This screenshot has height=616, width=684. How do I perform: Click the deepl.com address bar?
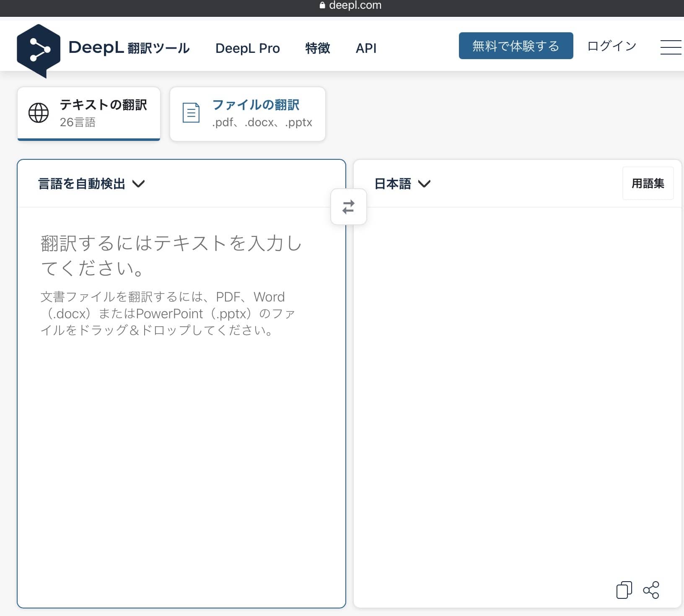tap(350, 5)
